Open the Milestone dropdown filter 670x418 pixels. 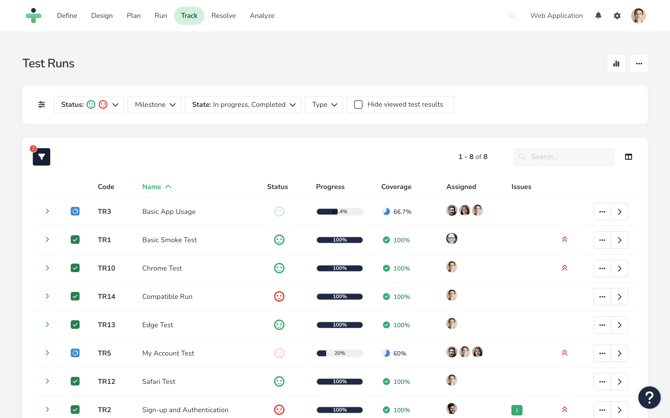point(154,105)
